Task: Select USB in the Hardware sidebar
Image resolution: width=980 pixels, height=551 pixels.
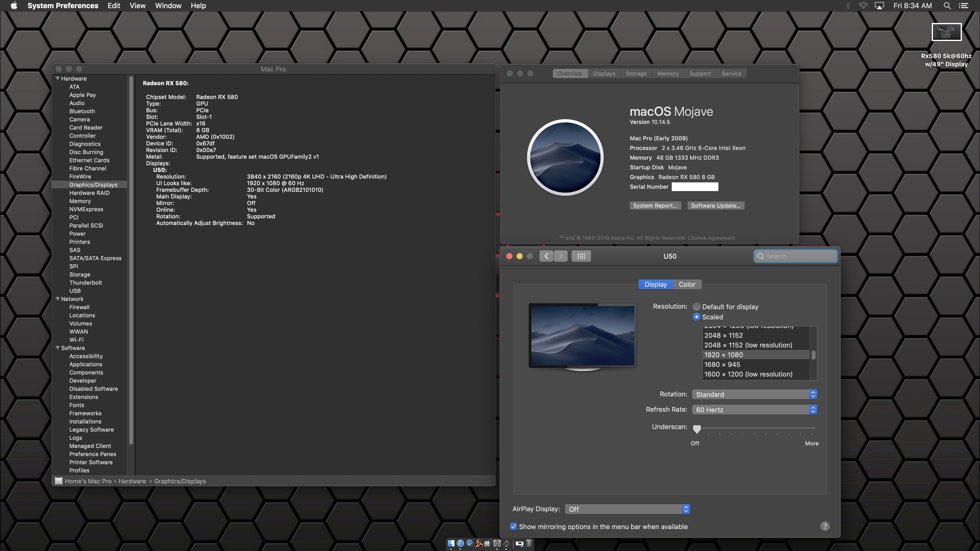Action: 75,291
